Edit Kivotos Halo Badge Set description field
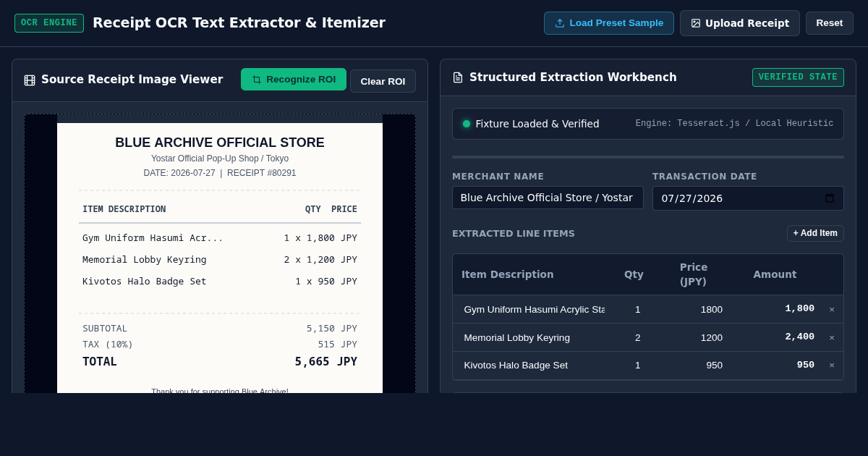868x456 pixels. [x=534, y=366]
